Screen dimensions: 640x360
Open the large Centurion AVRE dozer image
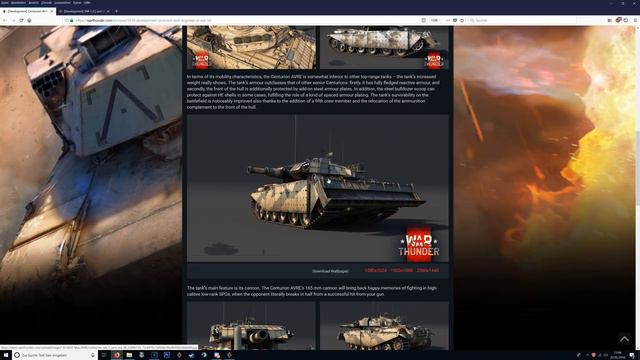pyautogui.click(x=318, y=188)
